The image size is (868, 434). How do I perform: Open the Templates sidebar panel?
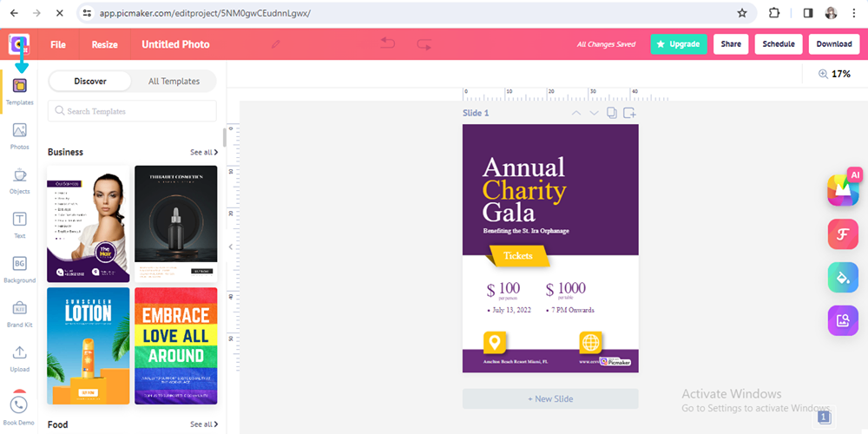pyautogui.click(x=20, y=91)
